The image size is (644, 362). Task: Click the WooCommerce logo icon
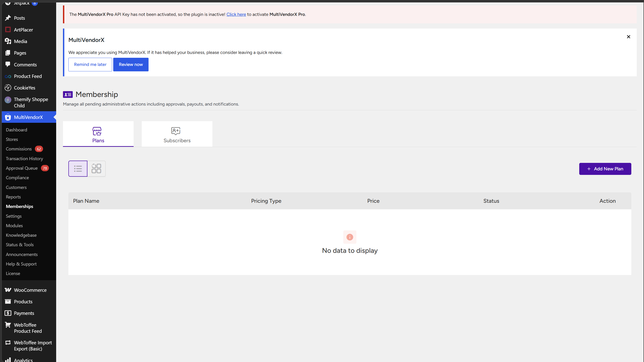pos(8,290)
